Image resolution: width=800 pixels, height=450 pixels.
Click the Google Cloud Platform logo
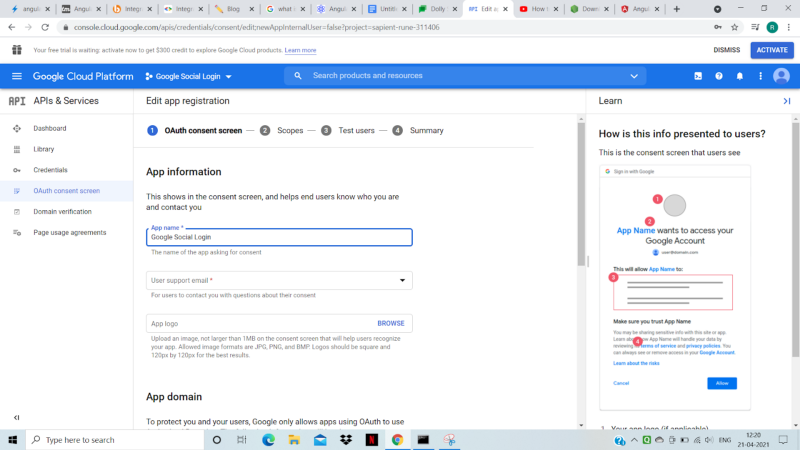(83, 76)
